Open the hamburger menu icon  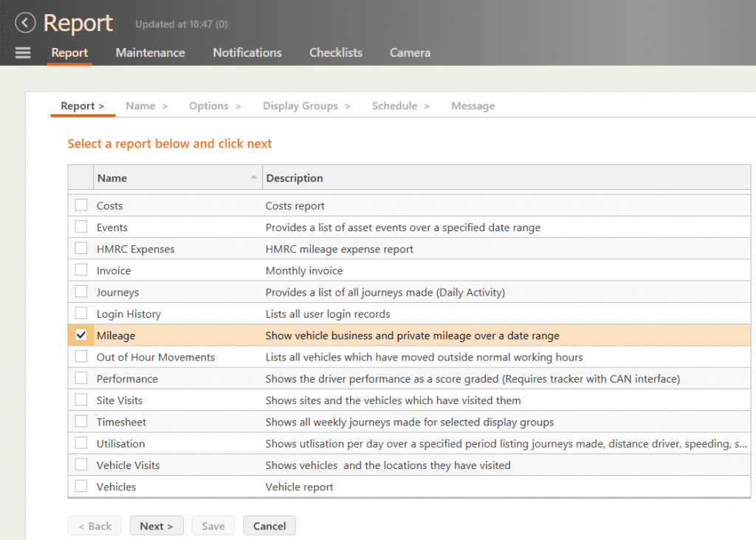23,52
